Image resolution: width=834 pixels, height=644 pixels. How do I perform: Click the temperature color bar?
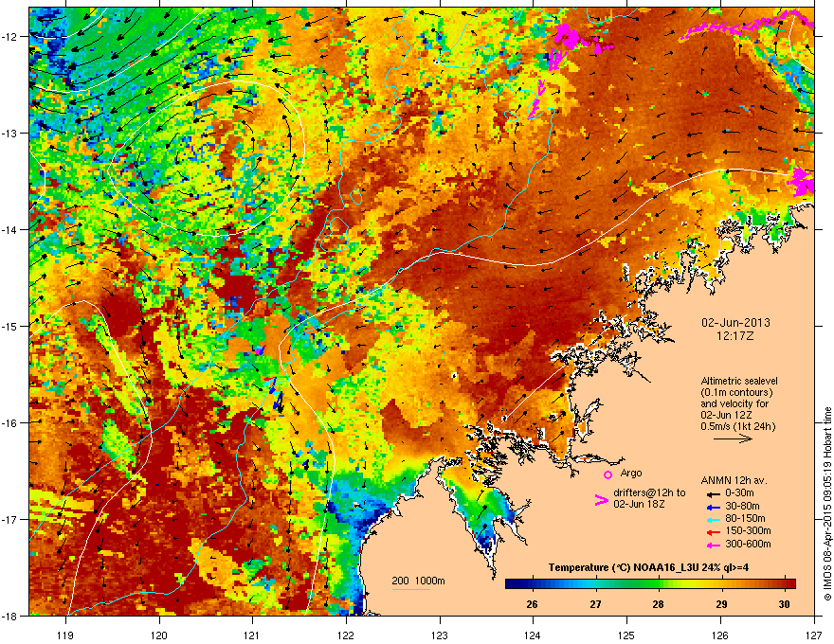pyautogui.click(x=650, y=584)
